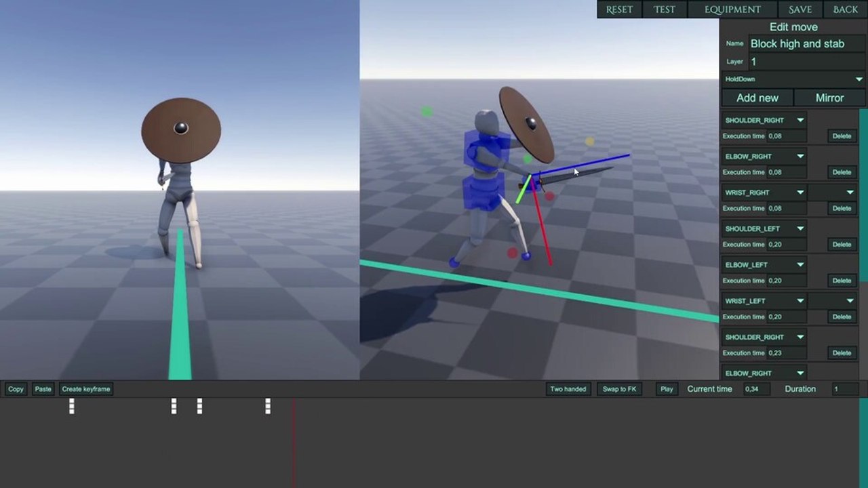
Task: Open the ELBOW_LEFT joint dropdown
Action: point(764,264)
